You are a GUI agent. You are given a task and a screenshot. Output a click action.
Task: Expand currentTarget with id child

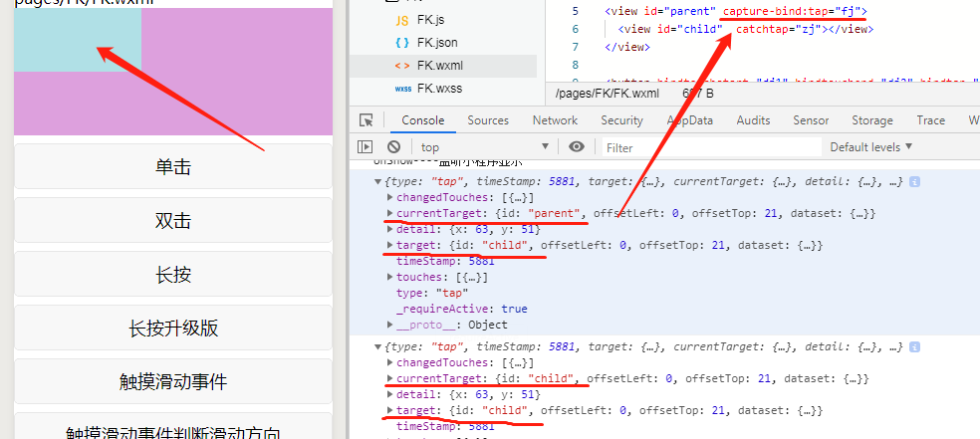[390, 378]
